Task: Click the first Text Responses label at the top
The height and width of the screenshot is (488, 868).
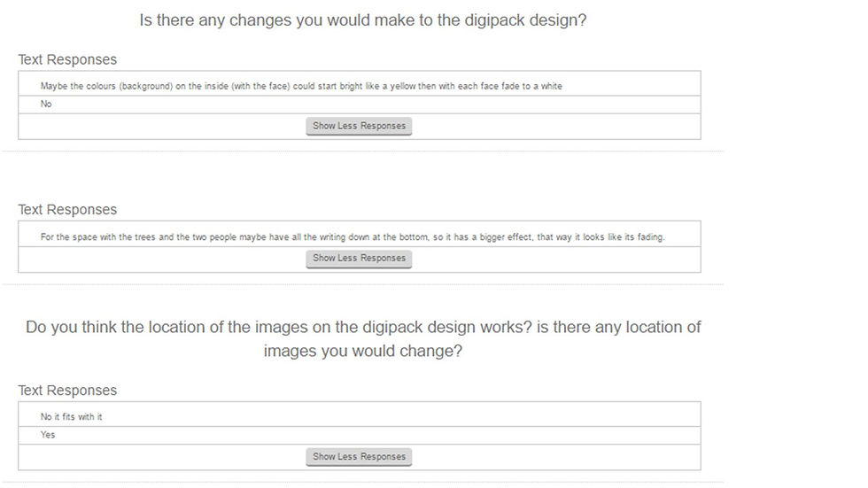Action: 67,60
